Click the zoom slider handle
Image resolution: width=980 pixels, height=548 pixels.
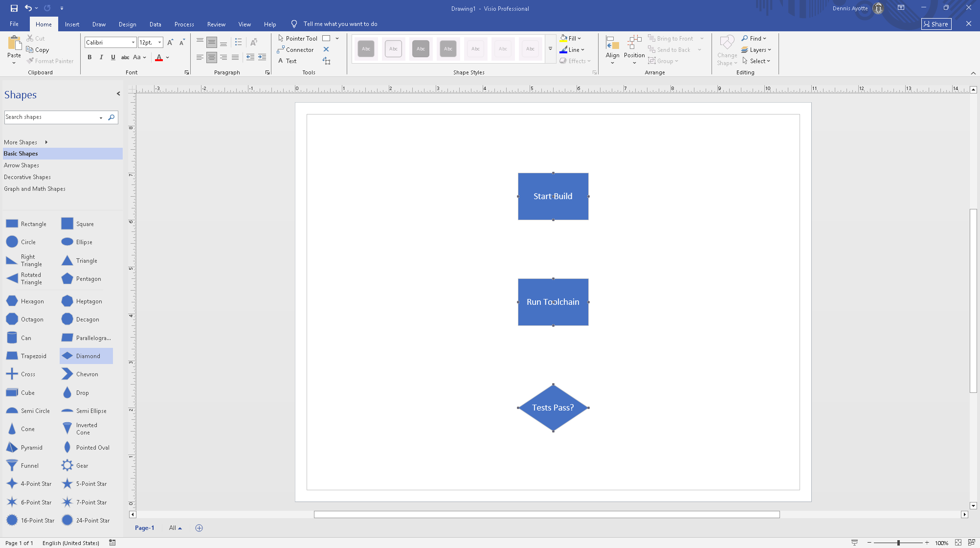click(x=898, y=543)
